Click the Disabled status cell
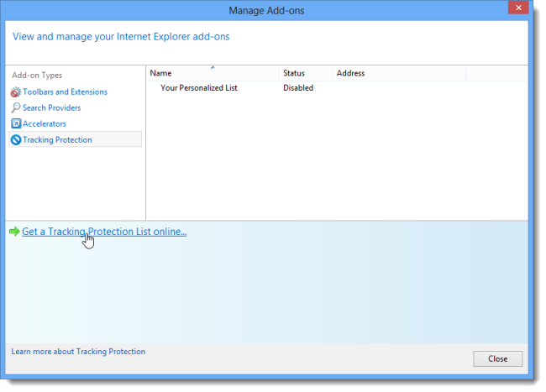This screenshot has height=392, width=546. pos(298,88)
